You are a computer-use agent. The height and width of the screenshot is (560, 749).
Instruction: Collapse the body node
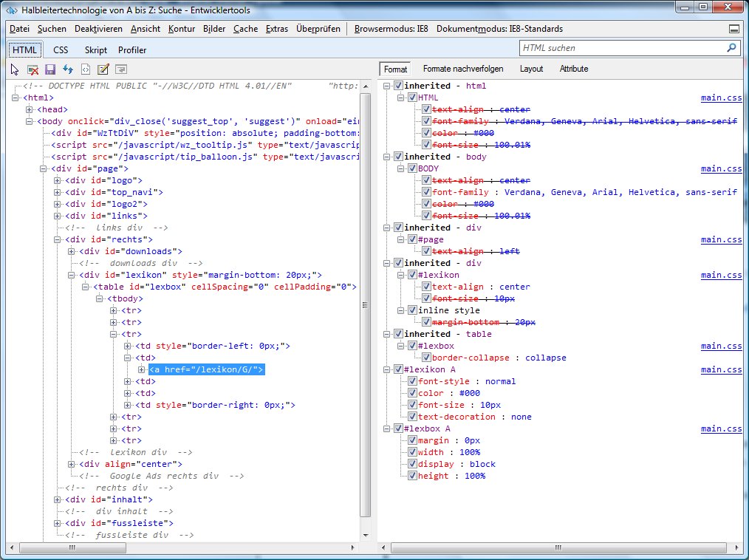point(29,121)
